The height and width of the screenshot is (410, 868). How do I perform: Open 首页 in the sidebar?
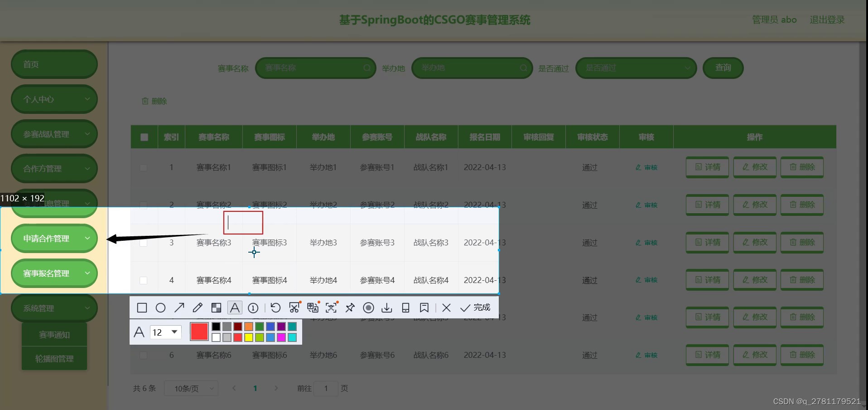[x=54, y=64]
